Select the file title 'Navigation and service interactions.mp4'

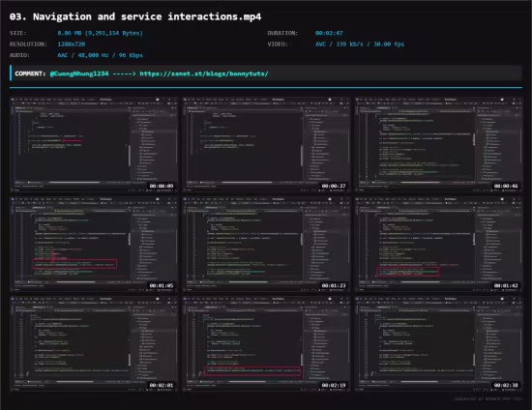(x=147, y=16)
